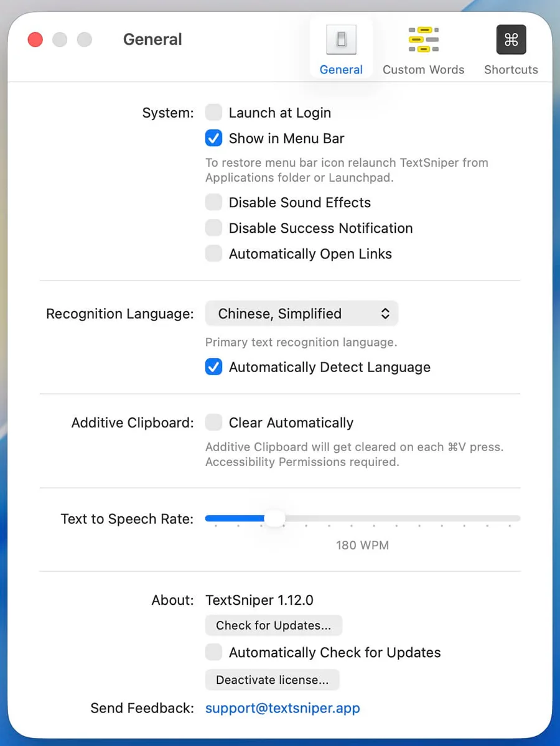Click the General switch icon in toolbar
560x746 pixels.
point(341,40)
